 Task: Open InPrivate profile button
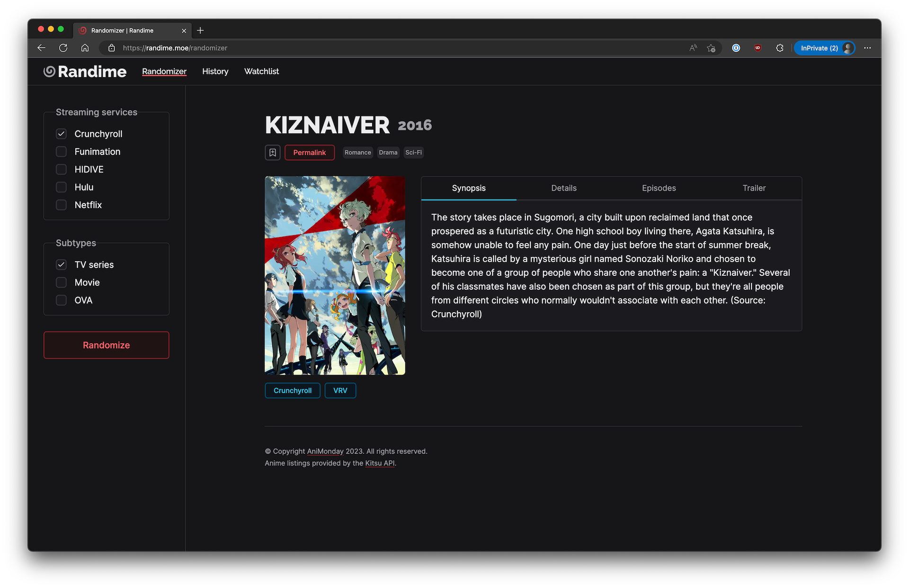[824, 48]
